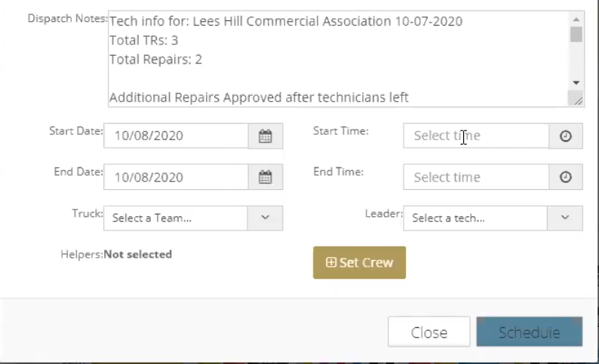Open the 'Select a tech...' combo box
This screenshot has width=599, height=364.
click(475, 218)
